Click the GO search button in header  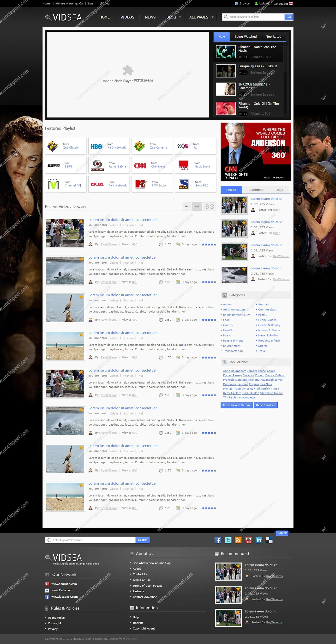(288, 17)
